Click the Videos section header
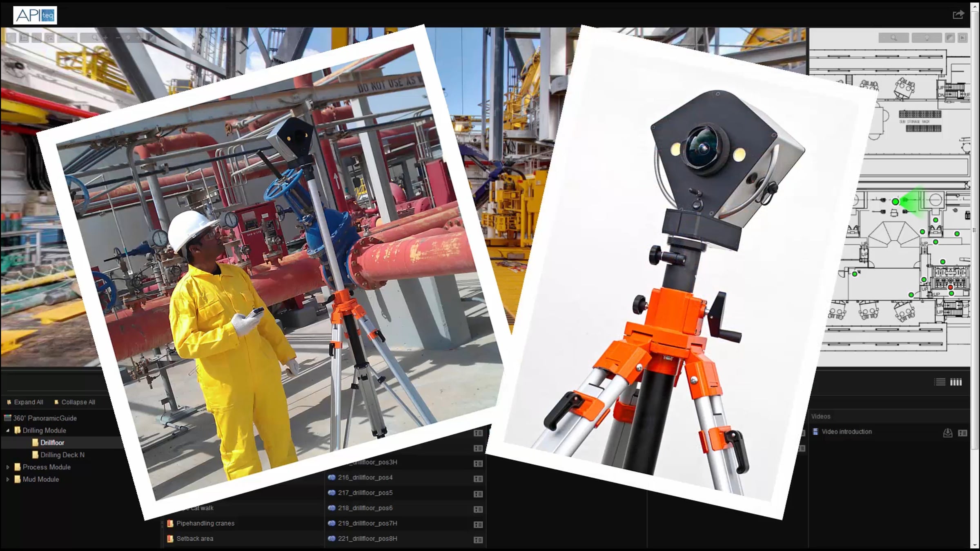 click(821, 416)
